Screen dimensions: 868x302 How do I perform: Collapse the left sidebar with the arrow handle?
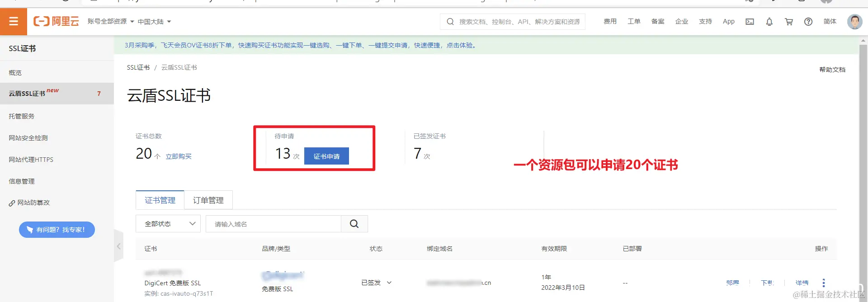click(x=118, y=246)
